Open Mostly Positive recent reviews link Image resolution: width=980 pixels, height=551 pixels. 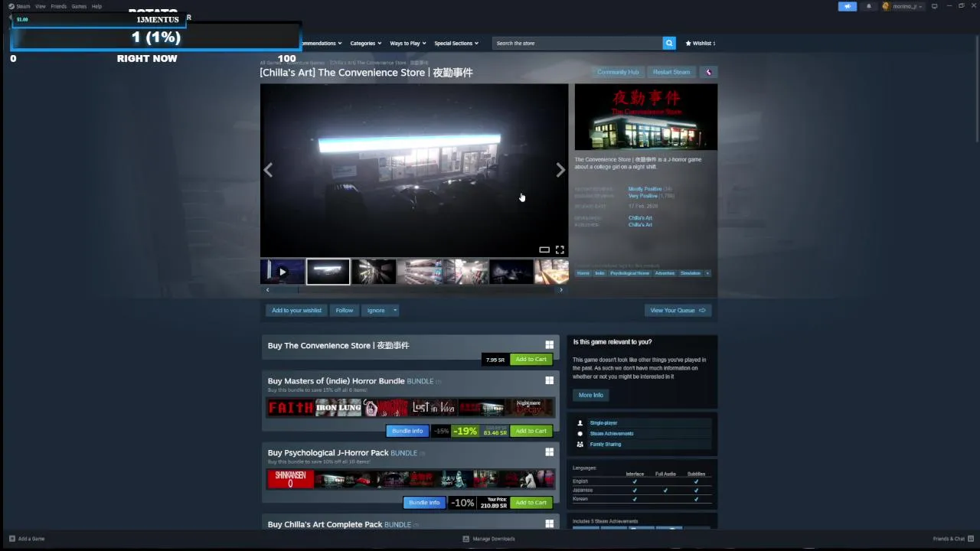[x=645, y=189]
